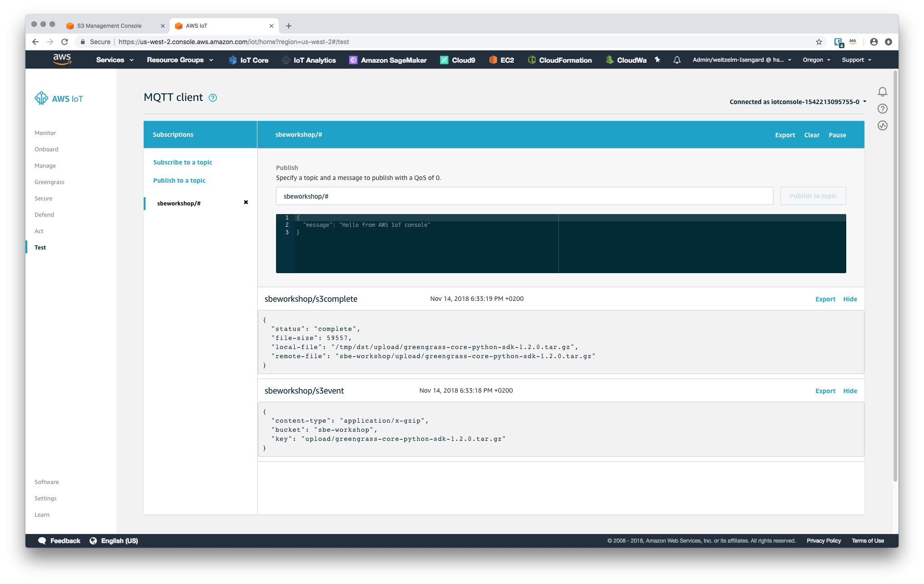Change language via English (US)
This screenshot has height=584, width=924.
tap(114, 541)
